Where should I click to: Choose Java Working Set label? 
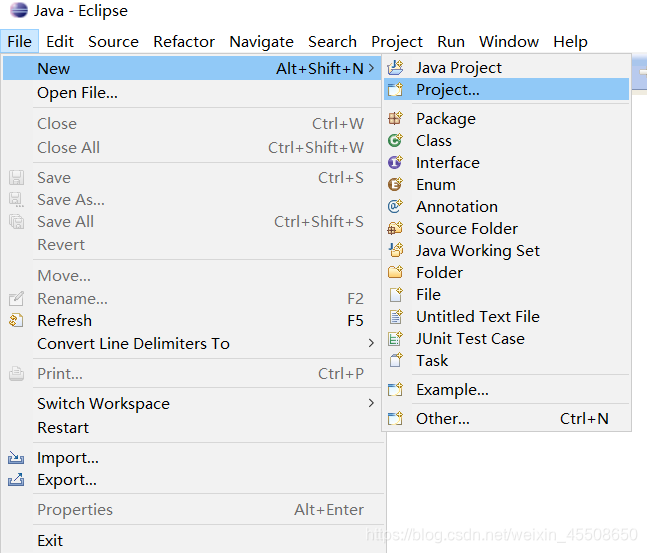pyautogui.click(x=478, y=251)
